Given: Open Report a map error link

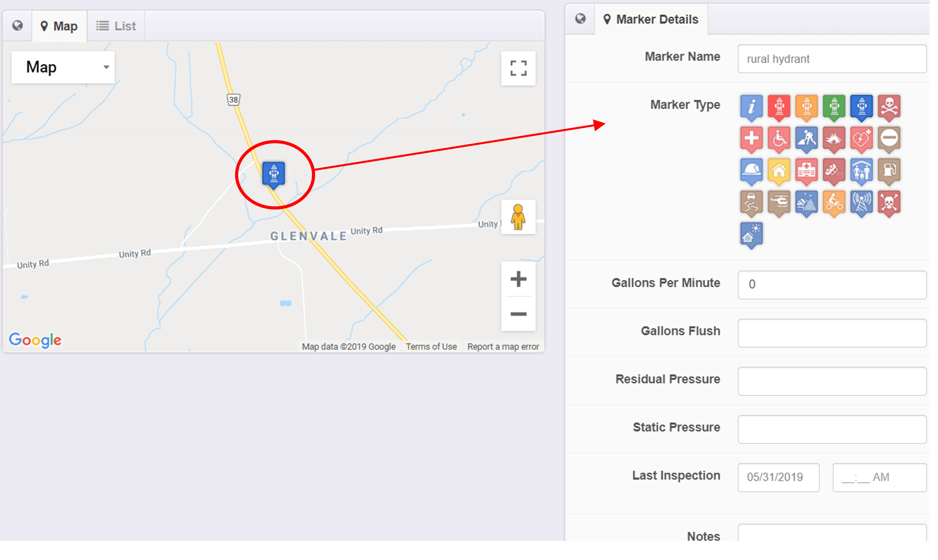Looking at the screenshot, I should coord(503,346).
